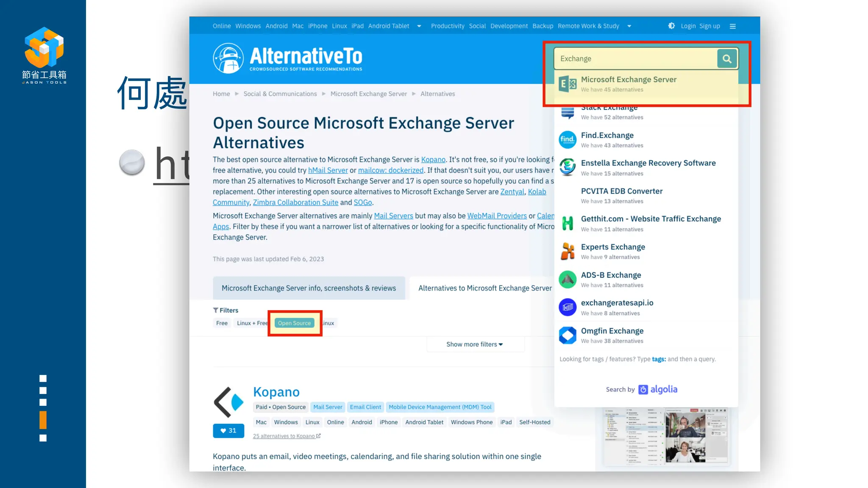This screenshot has width=868, height=488.
Task: Open the Kopano title link
Action: tap(276, 392)
